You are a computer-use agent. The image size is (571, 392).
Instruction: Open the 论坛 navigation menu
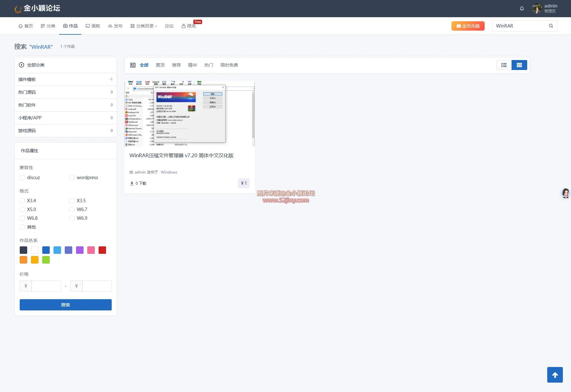(169, 26)
